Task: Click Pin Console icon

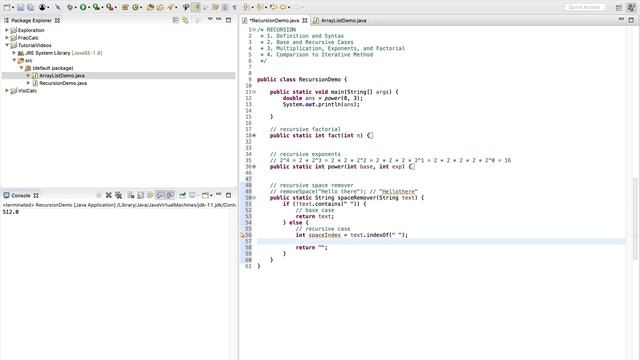Action: (182, 195)
